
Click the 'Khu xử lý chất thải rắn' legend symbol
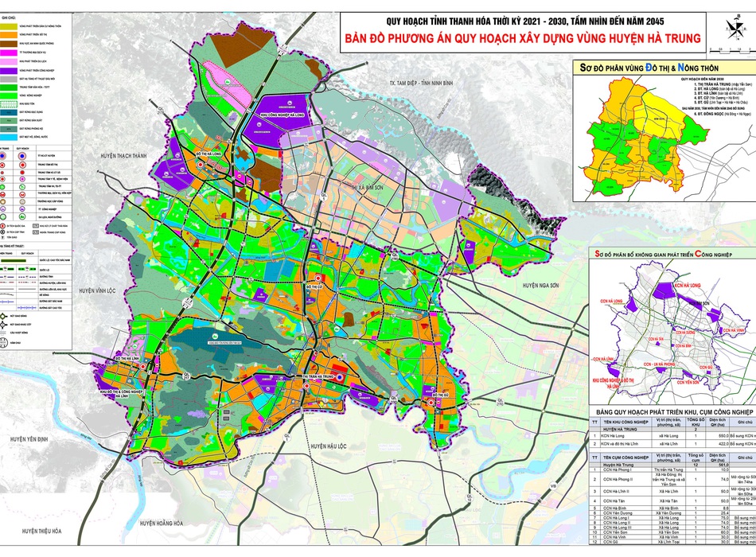pos(36,226)
